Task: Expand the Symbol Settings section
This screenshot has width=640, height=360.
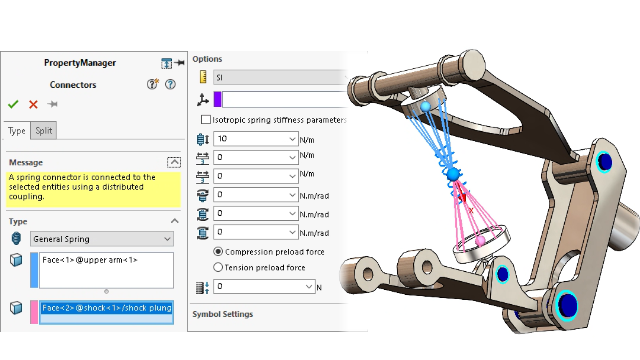Action: [x=223, y=314]
